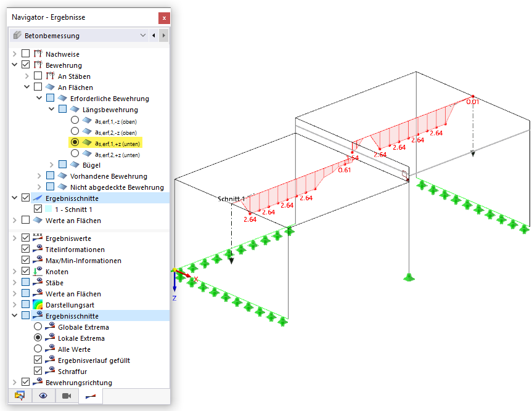Expand the An Stäben branch
Viewport: 532px width, 411px height.
[27, 76]
